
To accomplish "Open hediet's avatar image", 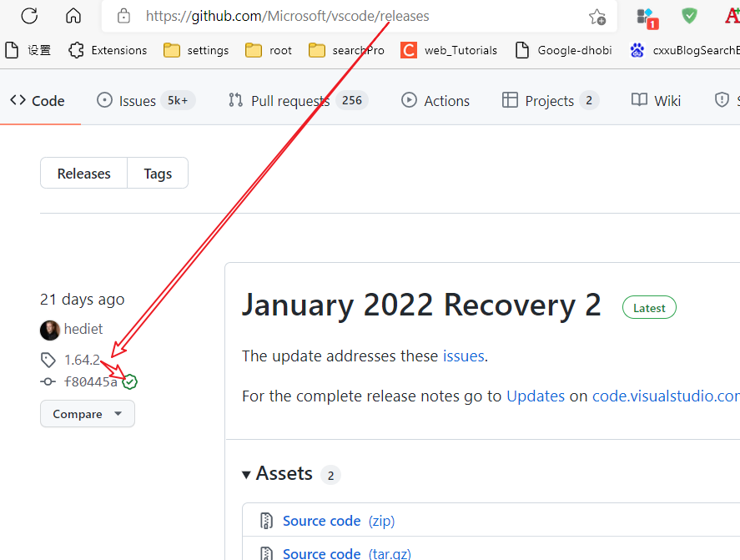I will 49,330.
